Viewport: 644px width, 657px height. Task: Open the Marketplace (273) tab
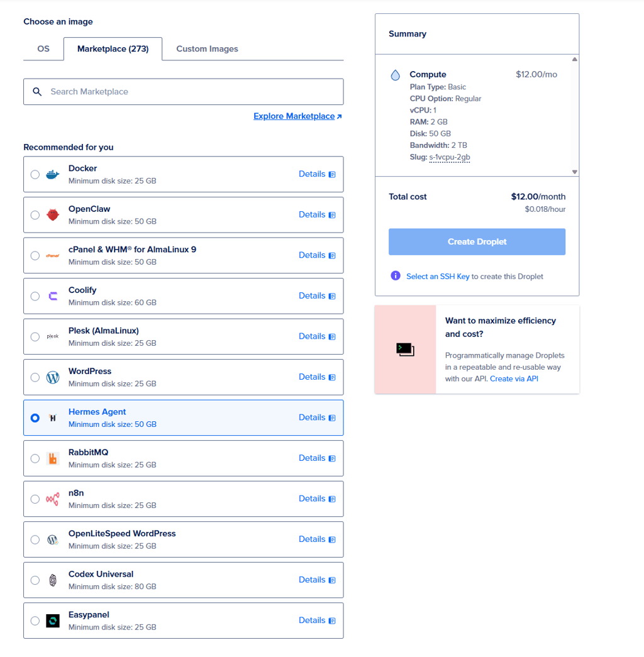click(113, 48)
